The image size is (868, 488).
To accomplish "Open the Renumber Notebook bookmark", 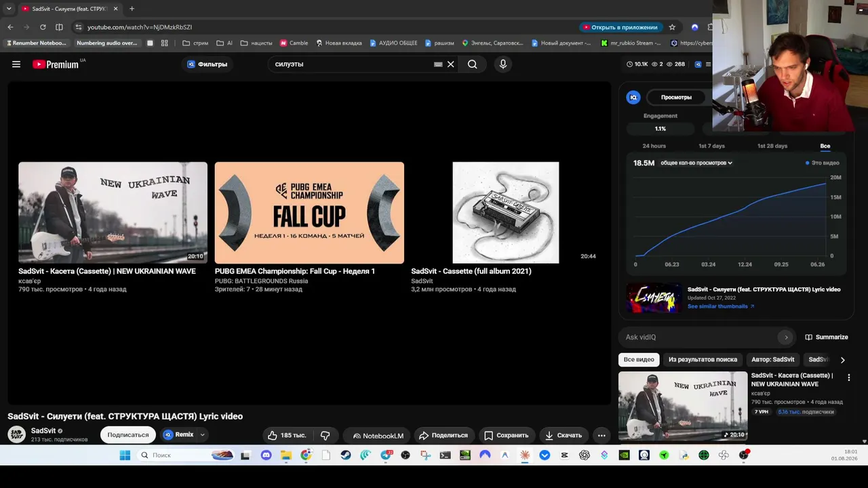I will [x=36, y=43].
